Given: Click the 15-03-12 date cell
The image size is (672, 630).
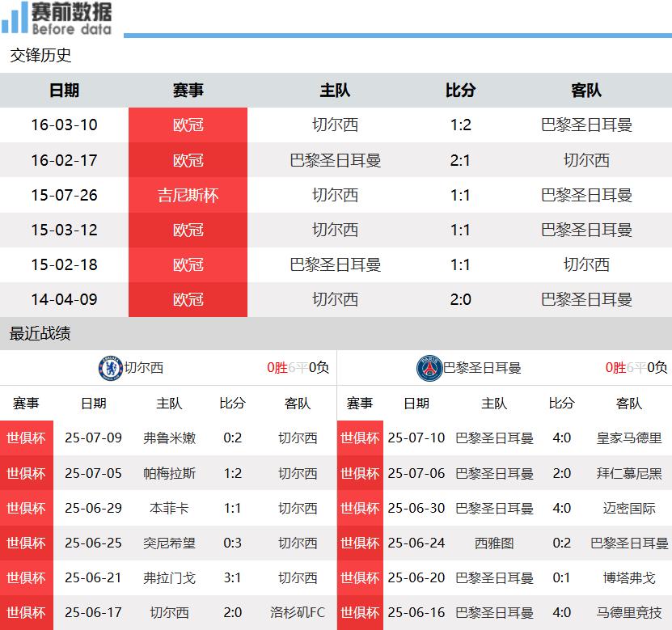Looking at the screenshot, I should (x=64, y=230).
